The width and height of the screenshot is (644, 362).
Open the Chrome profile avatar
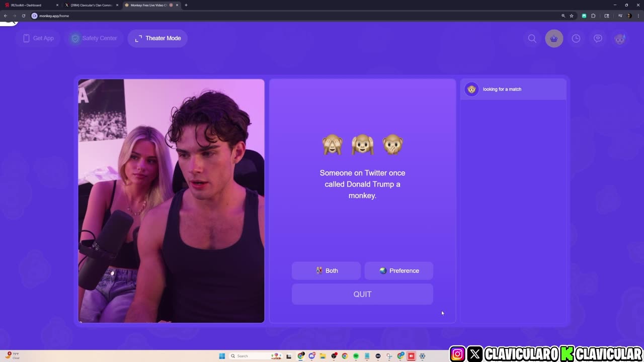(629, 16)
